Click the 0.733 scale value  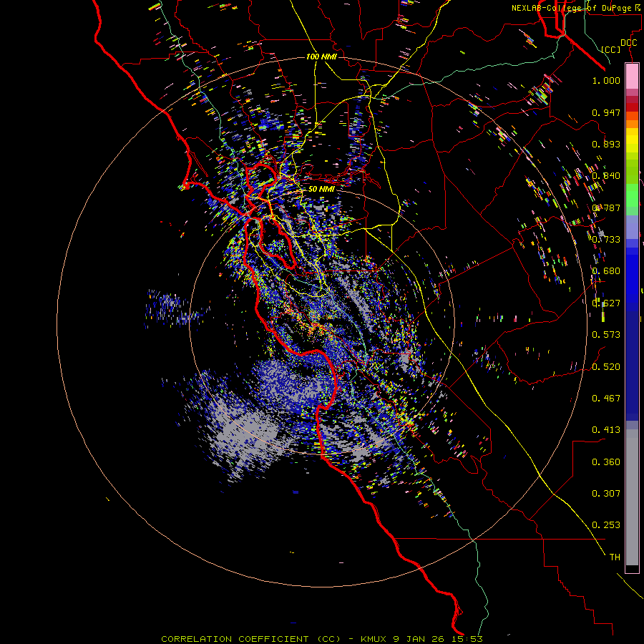606,240
